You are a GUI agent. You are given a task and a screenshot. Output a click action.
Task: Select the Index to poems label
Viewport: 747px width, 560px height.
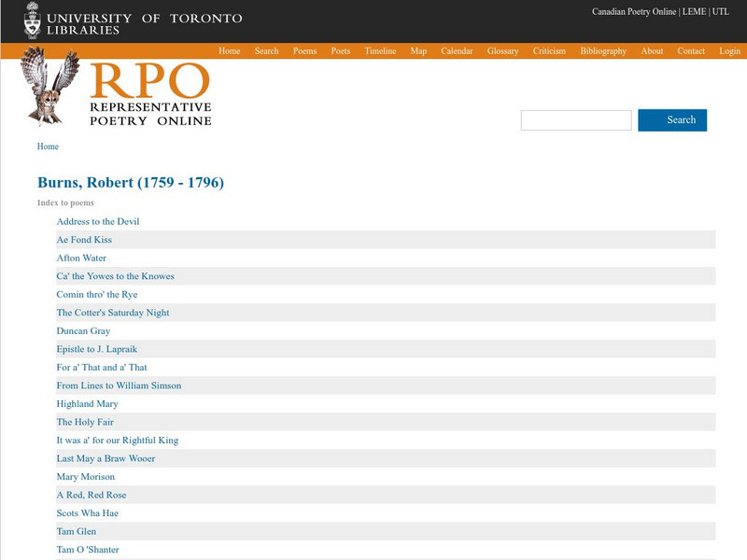tap(65, 203)
